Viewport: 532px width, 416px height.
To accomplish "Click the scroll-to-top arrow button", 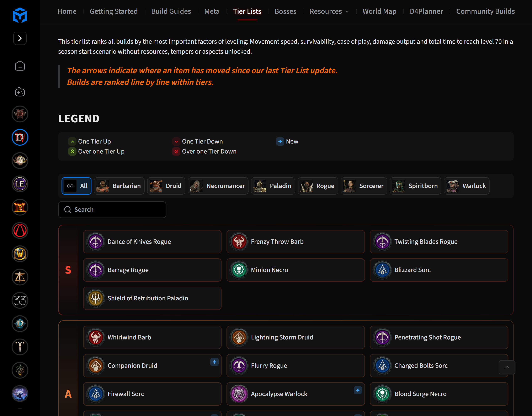I will click(507, 367).
